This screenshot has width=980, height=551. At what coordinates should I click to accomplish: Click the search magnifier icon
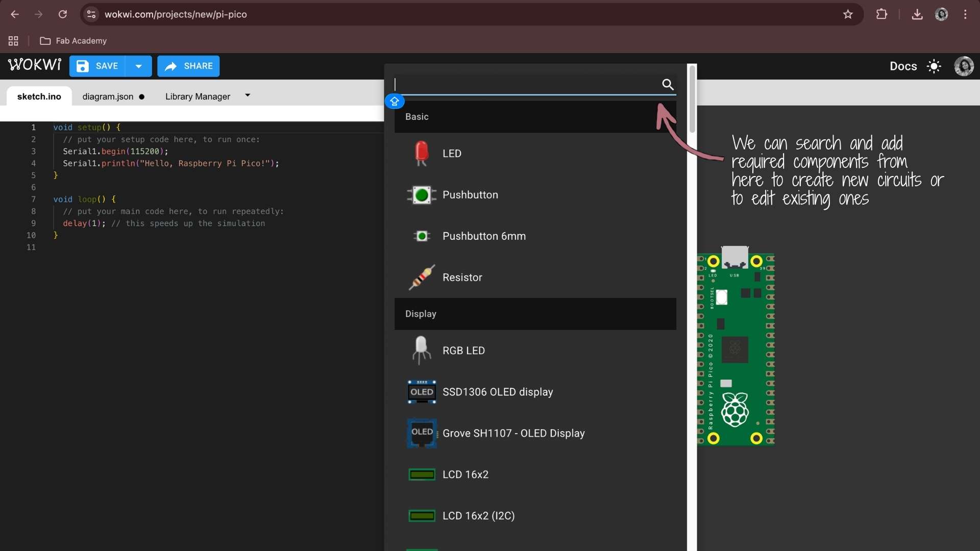[668, 84]
